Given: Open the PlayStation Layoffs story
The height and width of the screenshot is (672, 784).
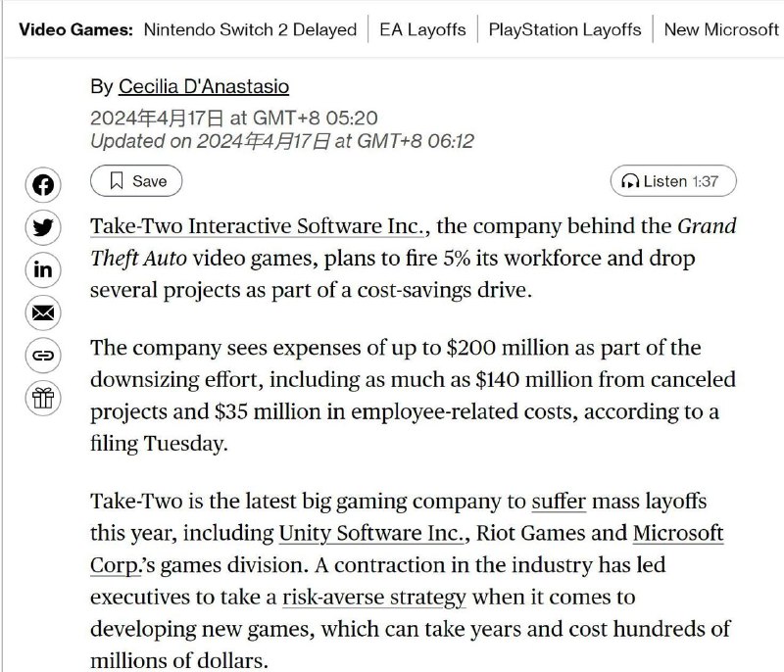Looking at the screenshot, I should pos(563,29).
